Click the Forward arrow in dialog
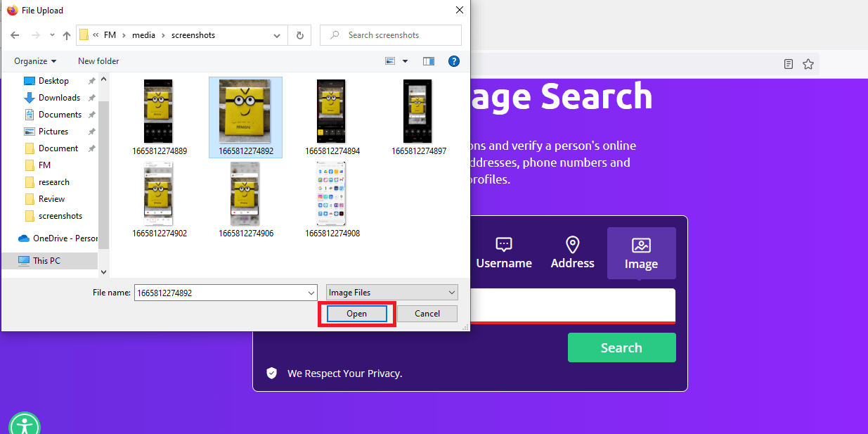This screenshot has width=868, height=434. click(x=35, y=35)
